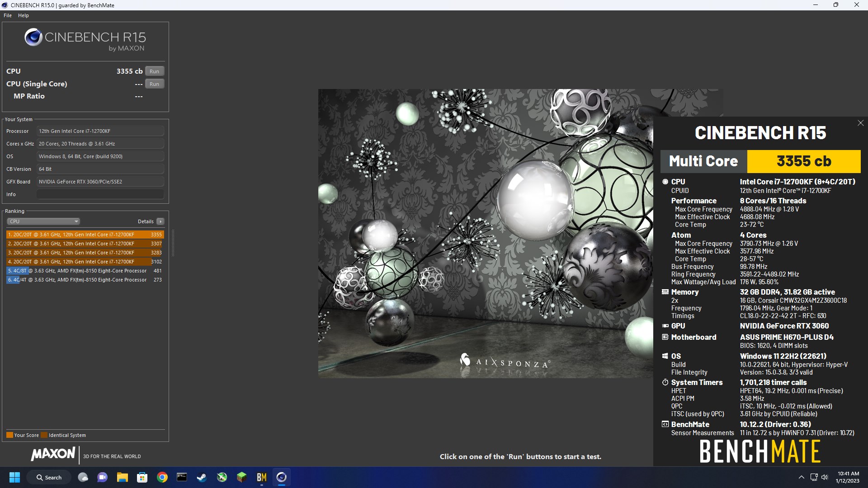The width and height of the screenshot is (868, 488).
Task: Show hidden system tray icons
Action: (x=801, y=477)
